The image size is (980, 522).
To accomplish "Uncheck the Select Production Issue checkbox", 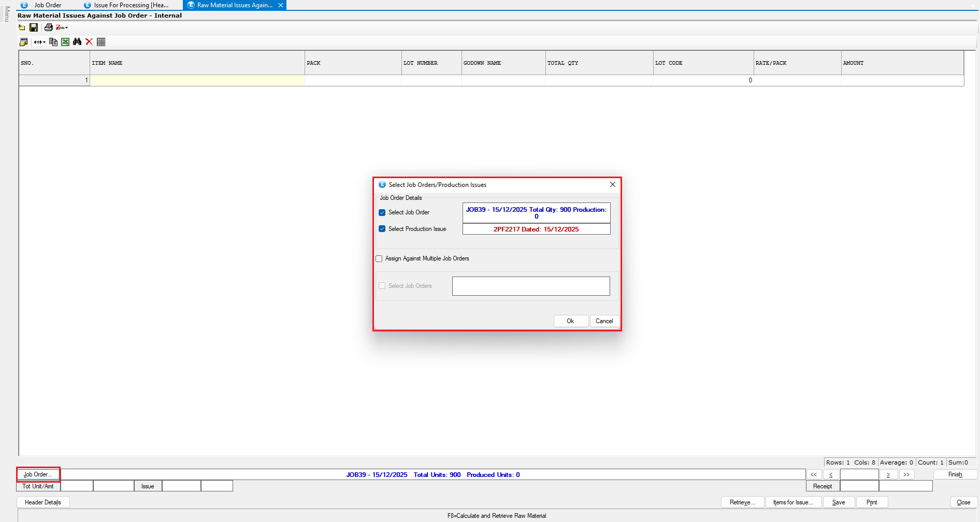I will (x=382, y=229).
